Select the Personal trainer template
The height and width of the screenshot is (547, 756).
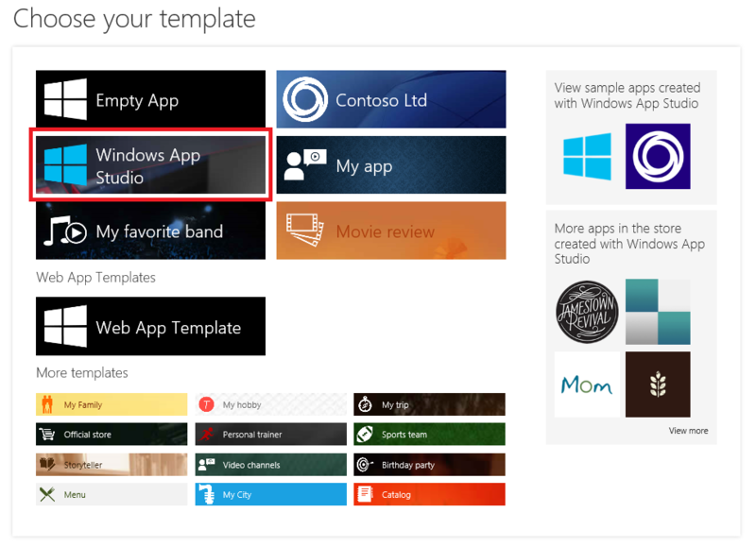pos(270,434)
